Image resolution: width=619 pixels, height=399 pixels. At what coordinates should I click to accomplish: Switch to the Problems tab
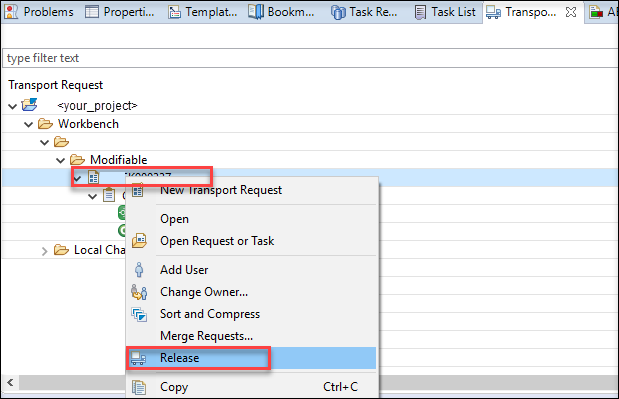39,12
